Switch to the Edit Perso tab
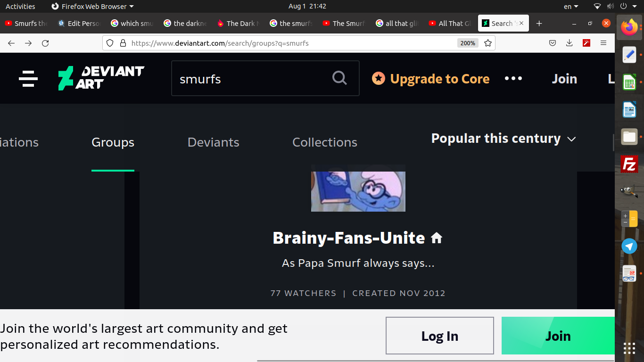644x362 pixels. tap(79, 23)
